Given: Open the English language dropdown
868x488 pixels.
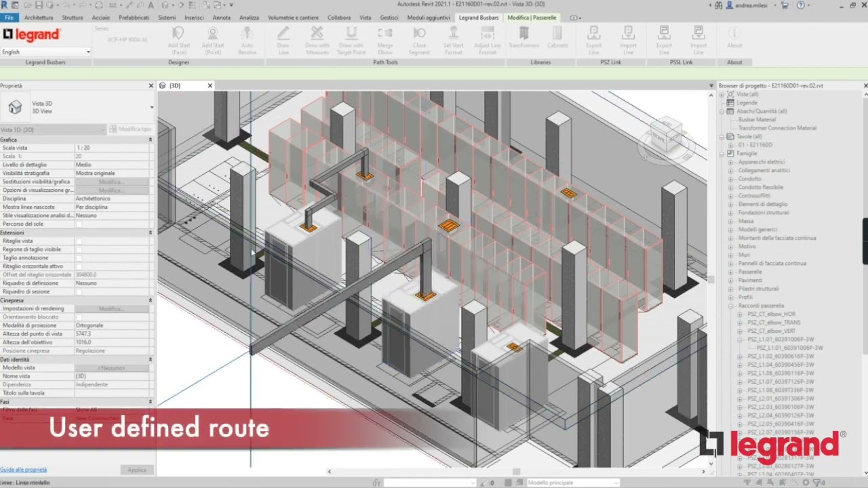Looking at the screenshot, I should [45, 52].
